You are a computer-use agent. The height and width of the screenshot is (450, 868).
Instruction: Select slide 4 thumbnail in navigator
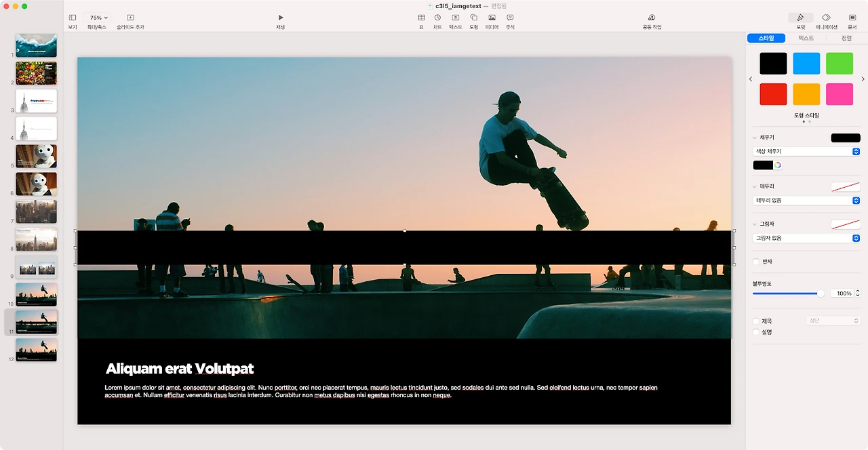[x=36, y=129]
